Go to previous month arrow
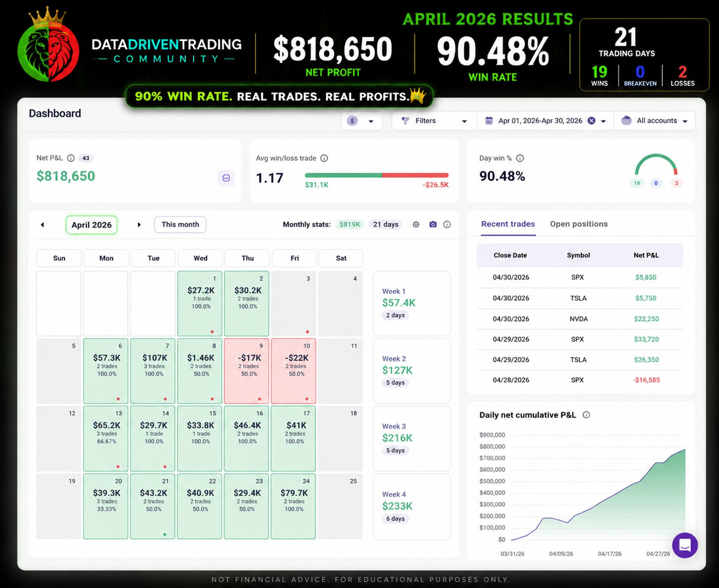This screenshot has width=719, height=588. pos(42,225)
